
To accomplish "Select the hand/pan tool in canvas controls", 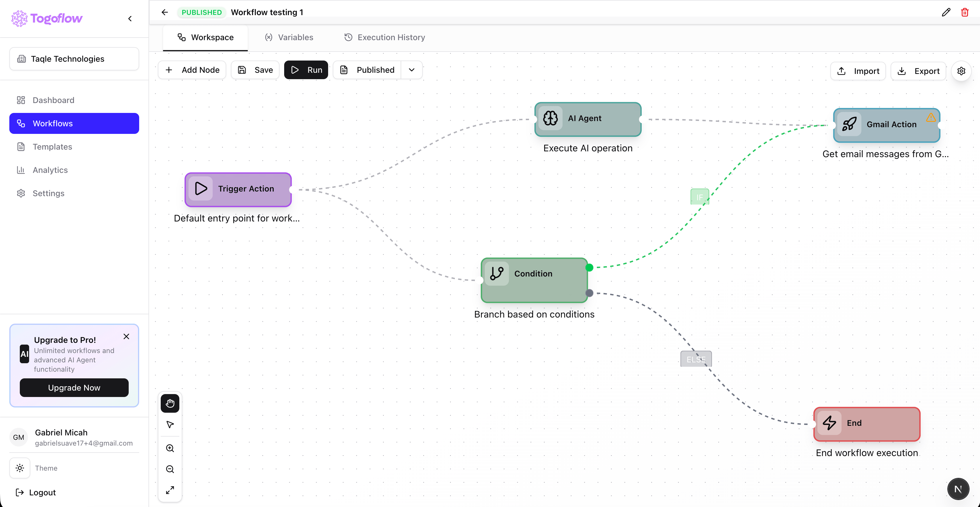I will pos(170,404).
